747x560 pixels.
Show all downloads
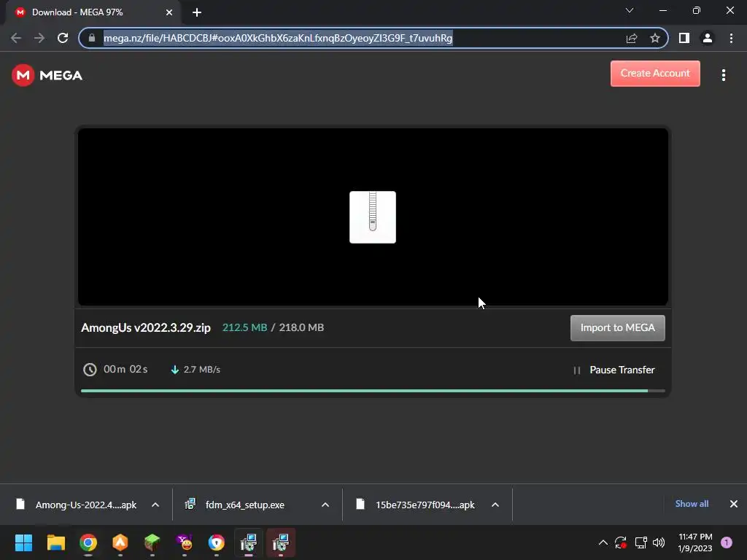tap(692, 504)
